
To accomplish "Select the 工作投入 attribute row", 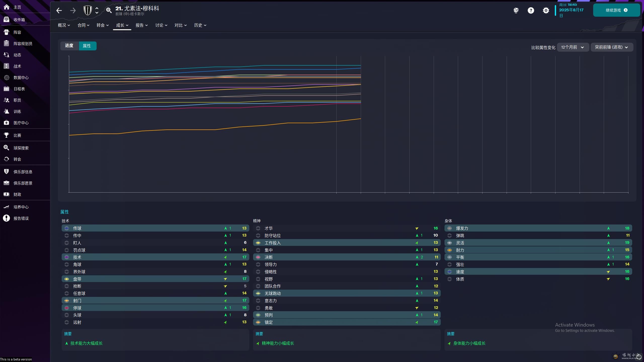I will point(347,243).
